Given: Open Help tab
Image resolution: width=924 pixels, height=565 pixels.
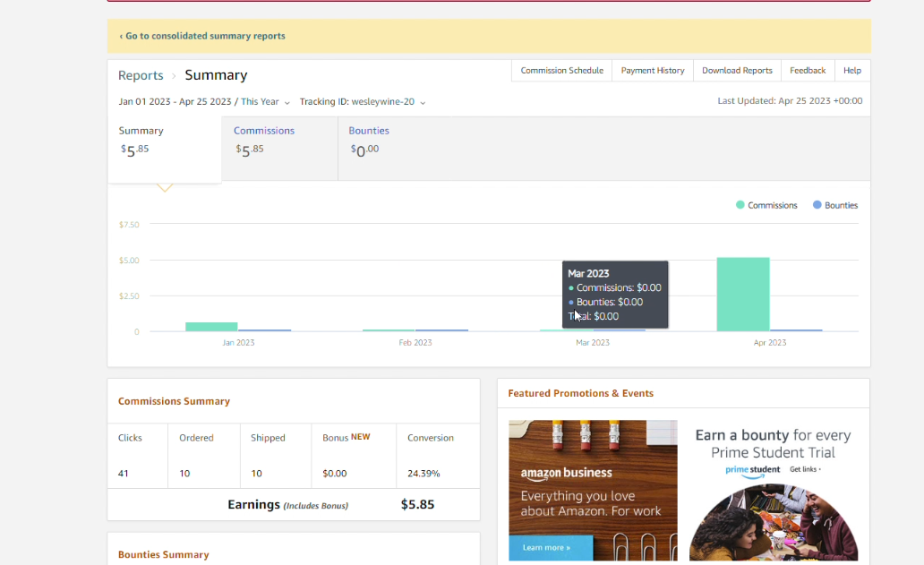Looking at the screenshot, I should click(x=852, y=70).
